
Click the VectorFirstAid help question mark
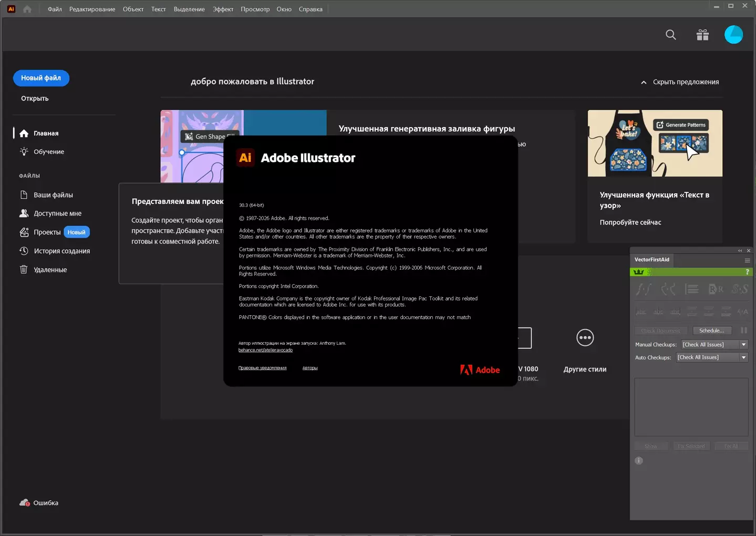pyautogui.click(x=747, y=272)
